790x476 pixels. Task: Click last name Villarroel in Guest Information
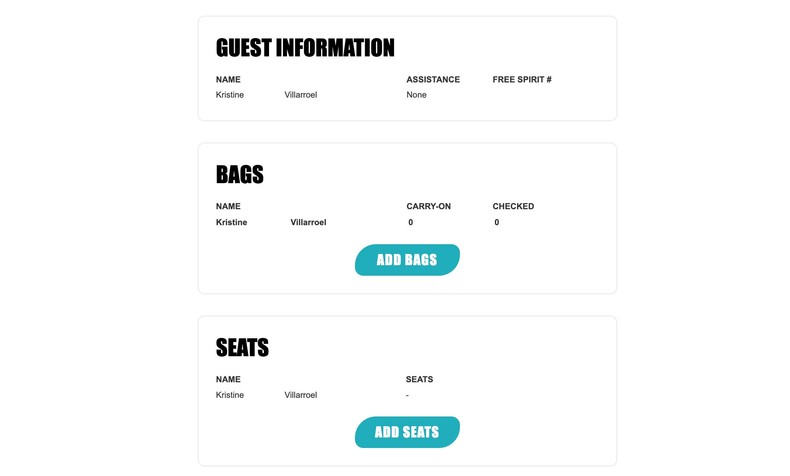coord(300,95)
